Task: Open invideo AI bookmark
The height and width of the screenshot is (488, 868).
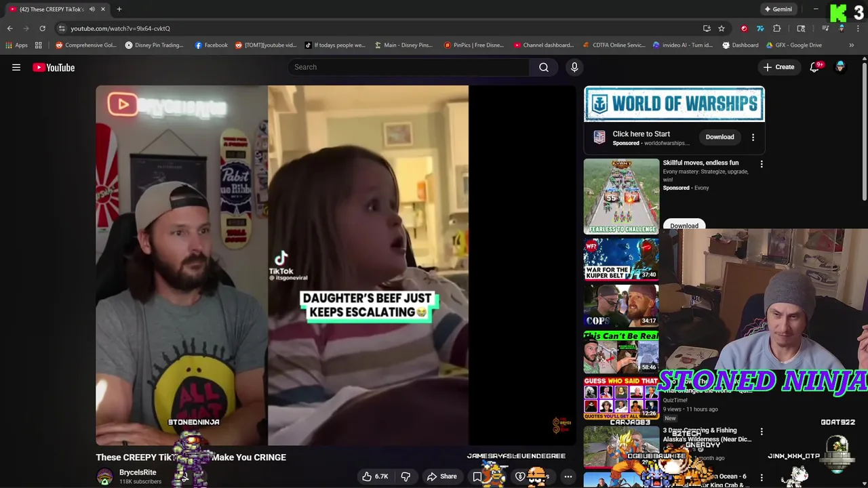Action: pos(682,45)
